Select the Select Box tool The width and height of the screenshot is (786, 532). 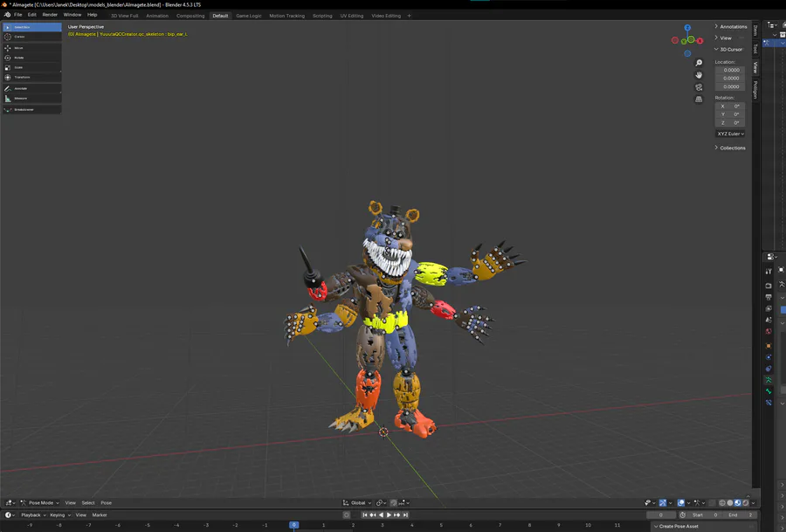32,27
